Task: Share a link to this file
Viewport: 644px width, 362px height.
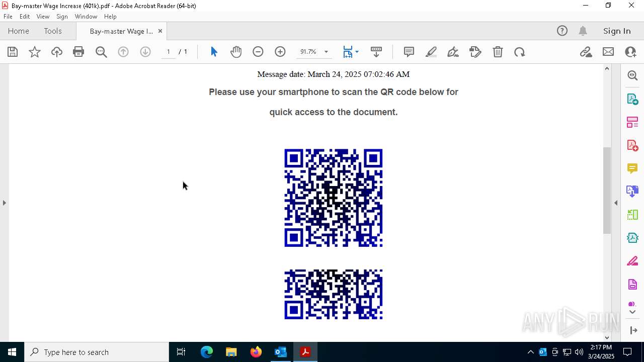Action: coord(586,52)
